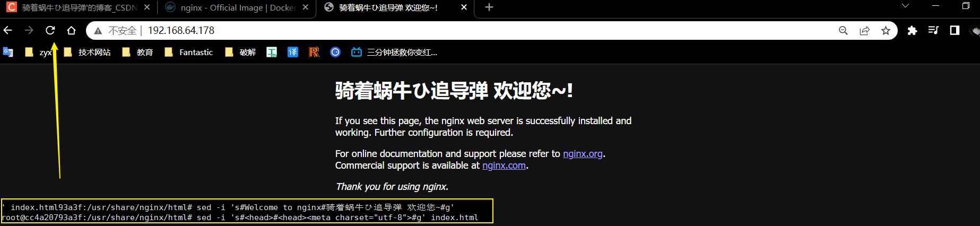Open the orange R bookmark icon
This screenshot has width=980, height=226.
tap(314, 52)
